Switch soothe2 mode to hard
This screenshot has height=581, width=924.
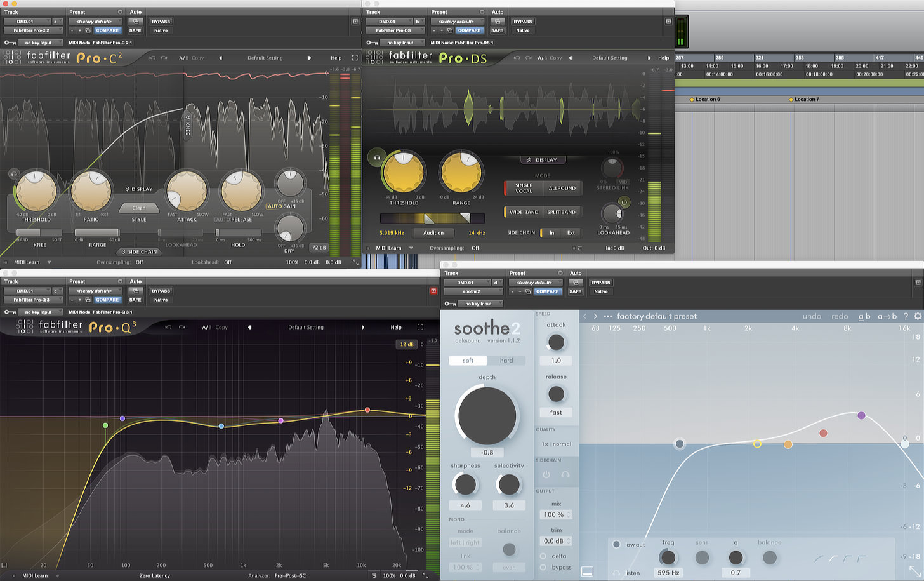(x=506, y=360)
